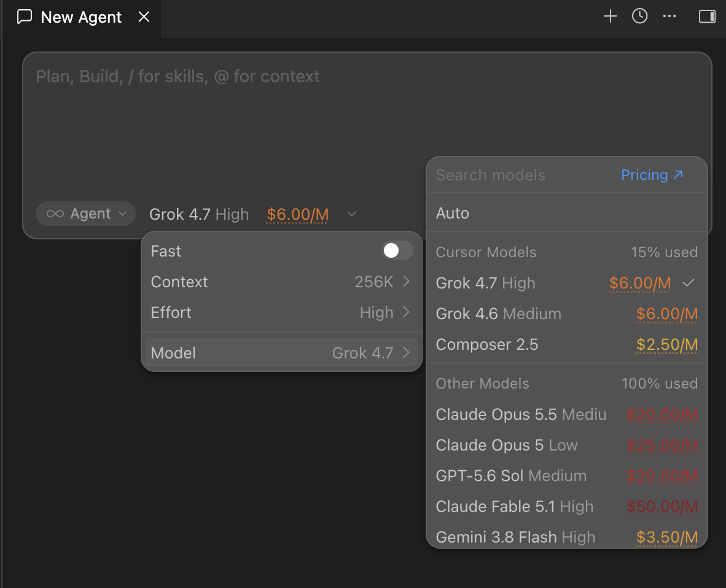Image resolution: width=726 pixels, height=588 pixels.
Task: Open the three-dot more options menu
Action: pos(669,16)
